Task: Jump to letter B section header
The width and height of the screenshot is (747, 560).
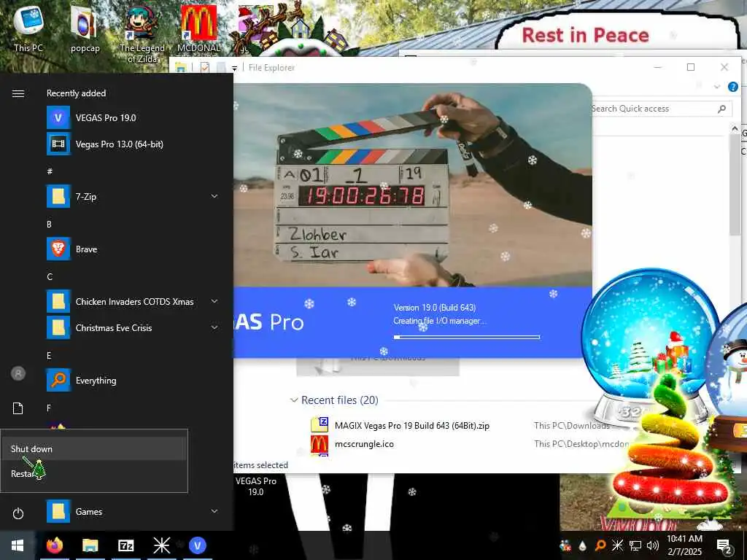Action: [49, 225]
